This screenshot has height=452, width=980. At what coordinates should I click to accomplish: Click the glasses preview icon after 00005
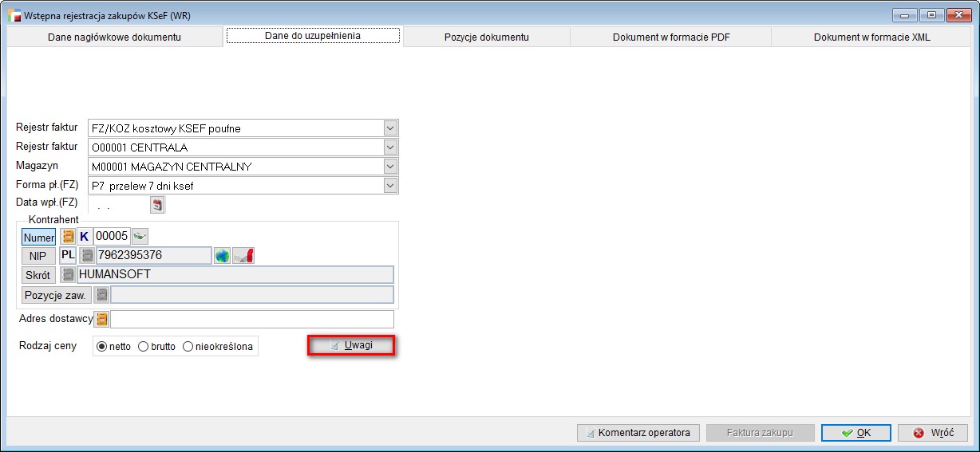coord(140,236)
